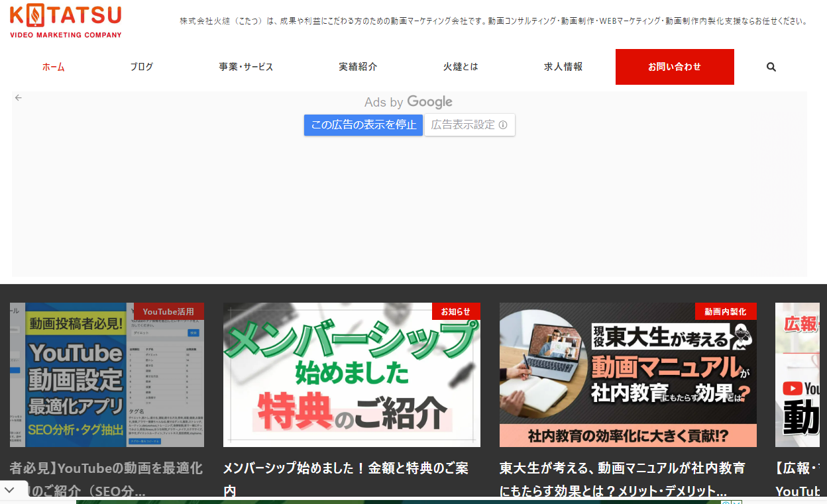827x504 pixels.
Task: Click the back arrow above the Google ad
Action: click(18, 97)
